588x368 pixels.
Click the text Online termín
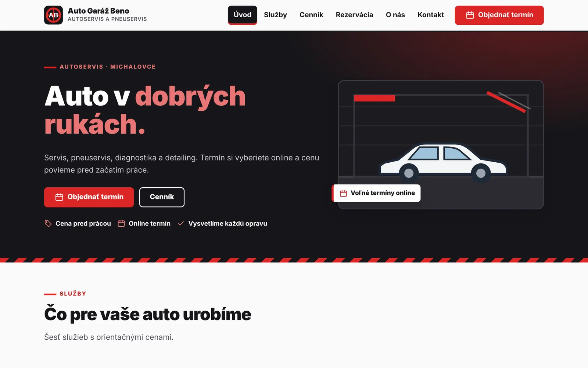pyautogui.click(x=150, y=223)
